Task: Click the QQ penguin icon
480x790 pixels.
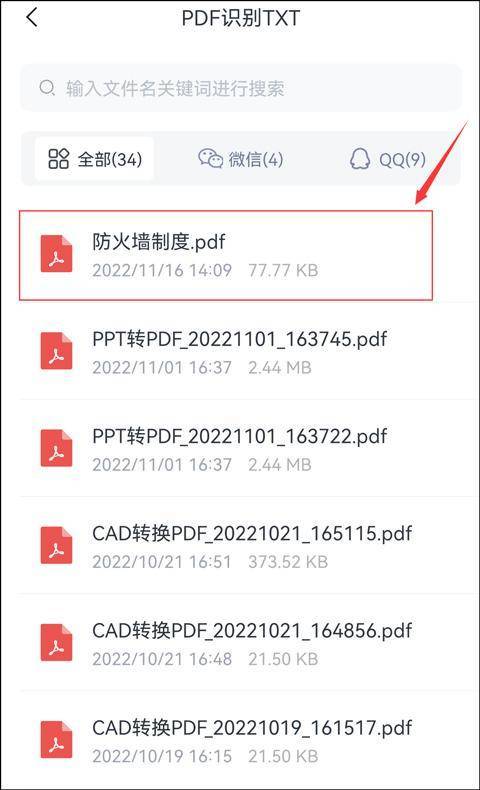Action: [360, 158]
